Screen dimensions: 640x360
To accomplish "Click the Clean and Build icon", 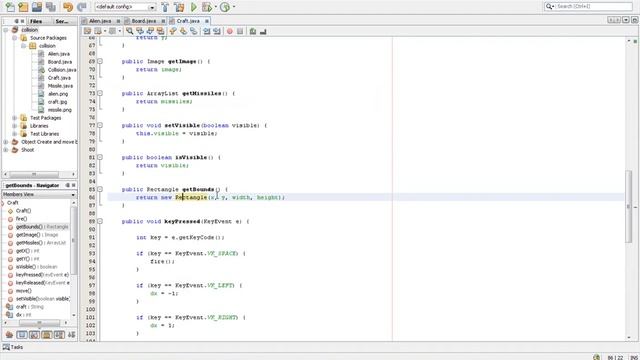I will pos(179,7).
